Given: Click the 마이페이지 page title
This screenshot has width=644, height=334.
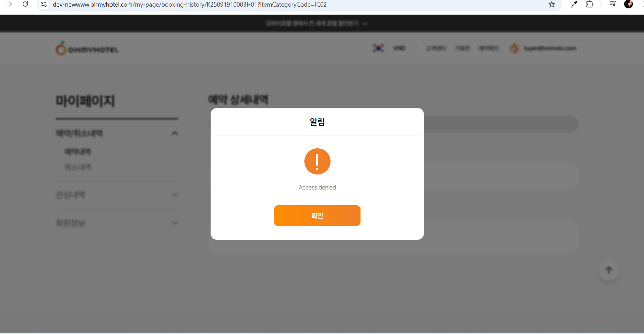Looking at the screenshot, I should [x=85, y=101].
